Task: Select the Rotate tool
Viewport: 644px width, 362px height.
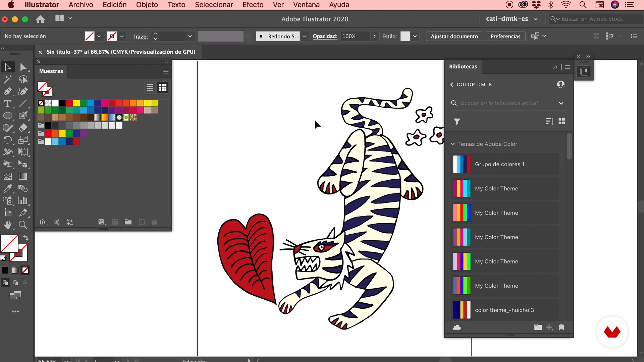Action: point(8,140)
